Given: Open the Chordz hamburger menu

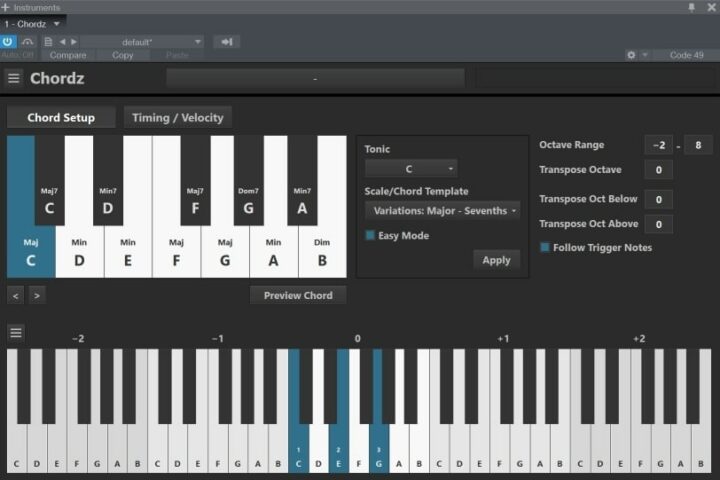Looking at the screenshot, I should 13,78.
